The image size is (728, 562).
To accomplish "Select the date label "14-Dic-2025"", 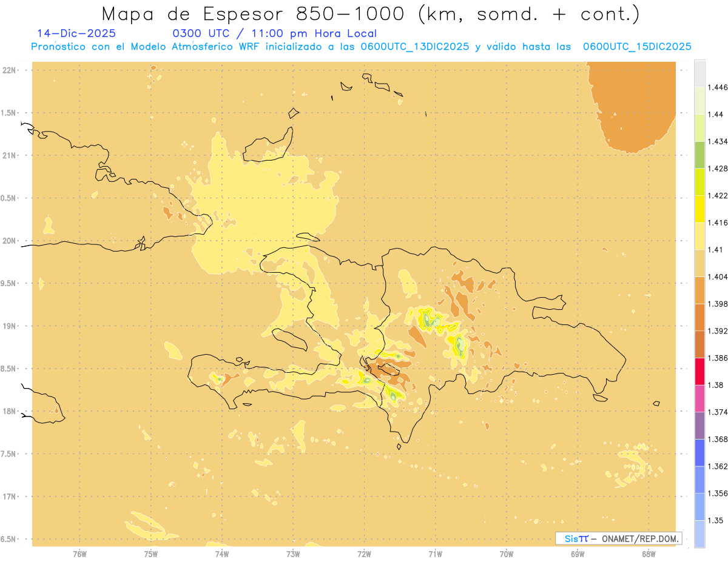I will click(76, 33).
